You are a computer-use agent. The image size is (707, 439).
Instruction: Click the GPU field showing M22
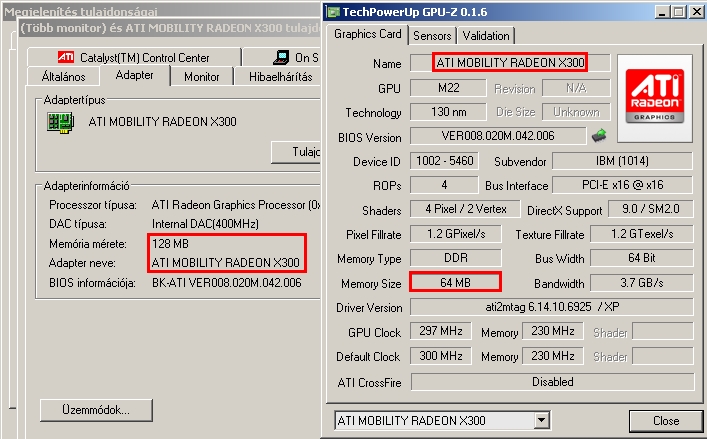[x=448, y=87]
